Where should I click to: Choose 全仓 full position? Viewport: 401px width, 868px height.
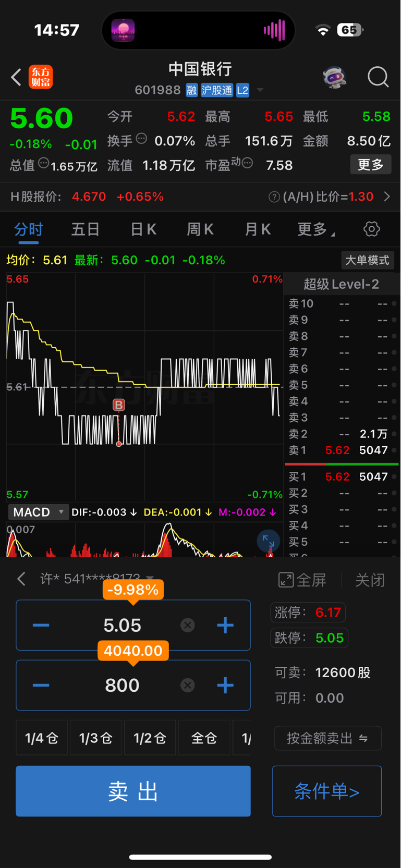coord(204,738)
